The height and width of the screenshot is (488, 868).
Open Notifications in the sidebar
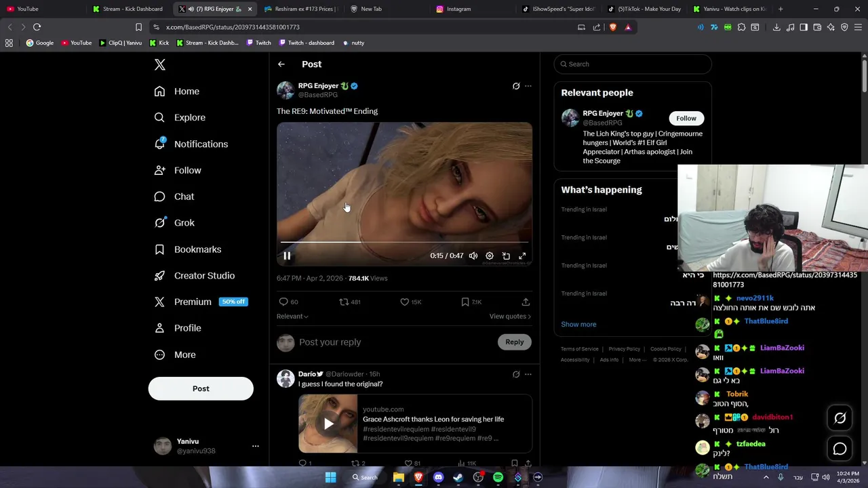click(x=191, y=144)
